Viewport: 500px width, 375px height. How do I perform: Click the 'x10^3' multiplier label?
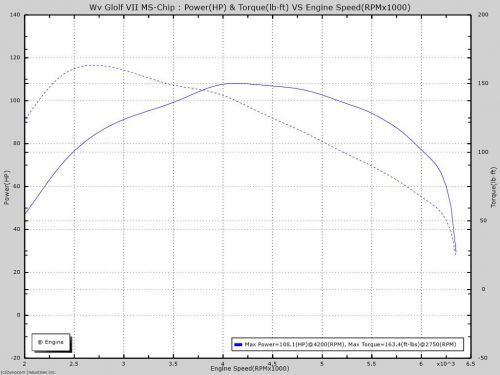pos(446,364)
